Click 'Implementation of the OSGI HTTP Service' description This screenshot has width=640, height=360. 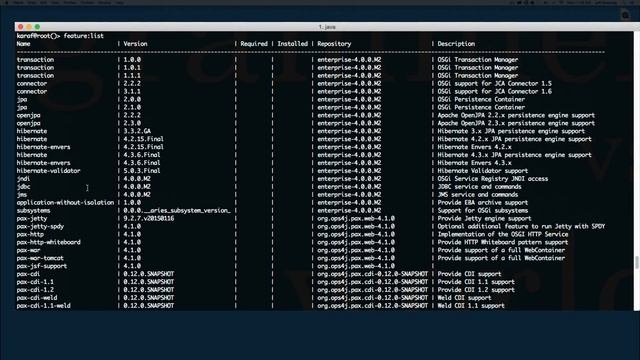coord(503,234)
